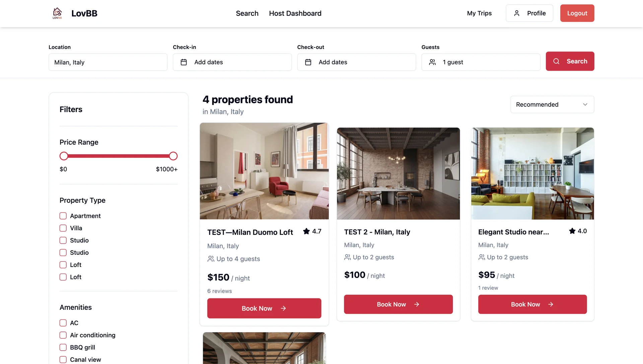Check the Apartment property type box
643x364 pixels.
coord(63,216)
